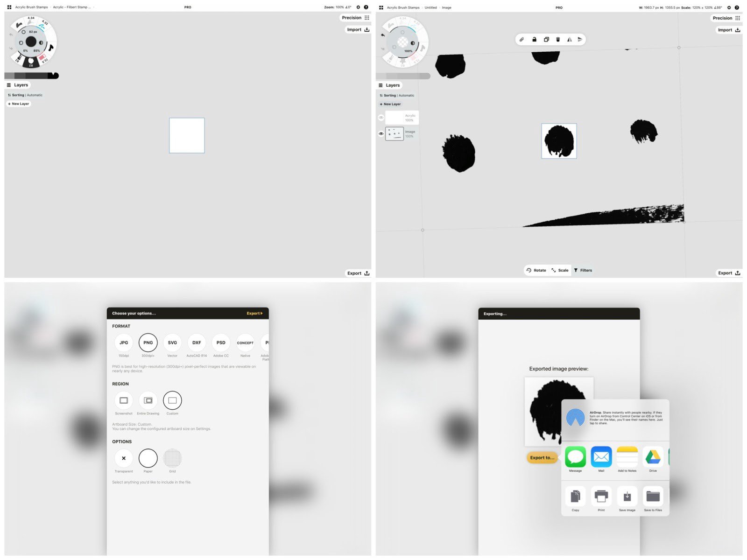Click the duplicate icon in selection toolbar
Viewport: 747px width, 560px height.
pyautogui.click(x=546, y=40)
